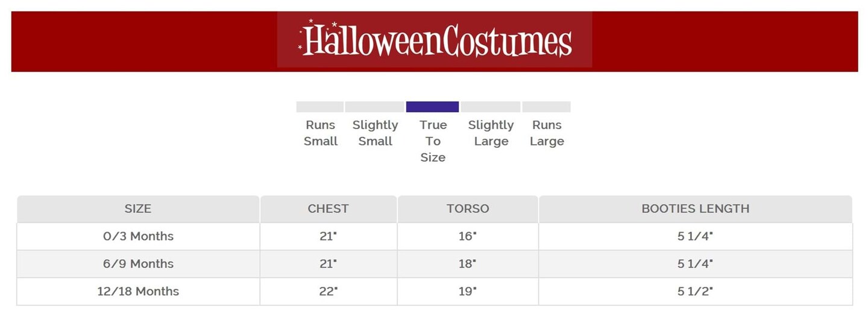Screen dimensions: 868x322
Task: Click the 18" torso measurement cell
Action: 467,264
